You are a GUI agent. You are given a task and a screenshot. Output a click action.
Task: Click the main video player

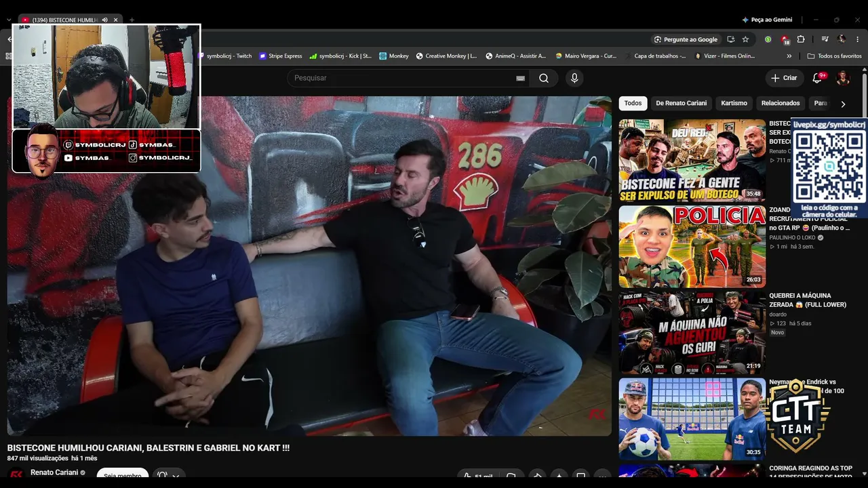309,266
